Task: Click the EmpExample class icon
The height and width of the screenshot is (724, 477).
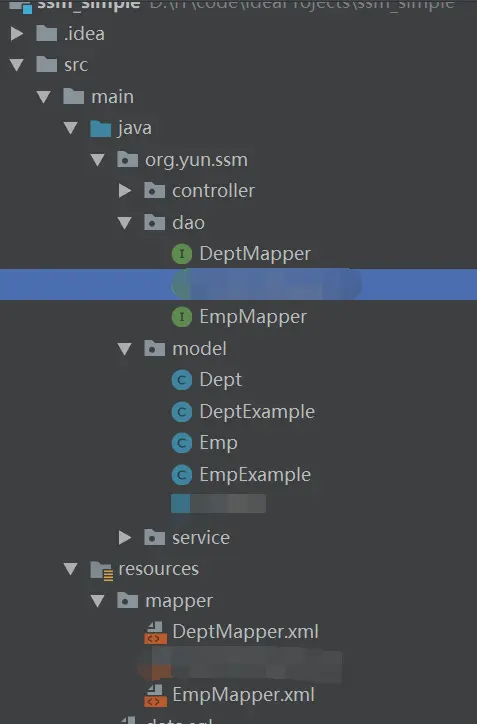Action: pyautogui.click(x=182, y=475)
